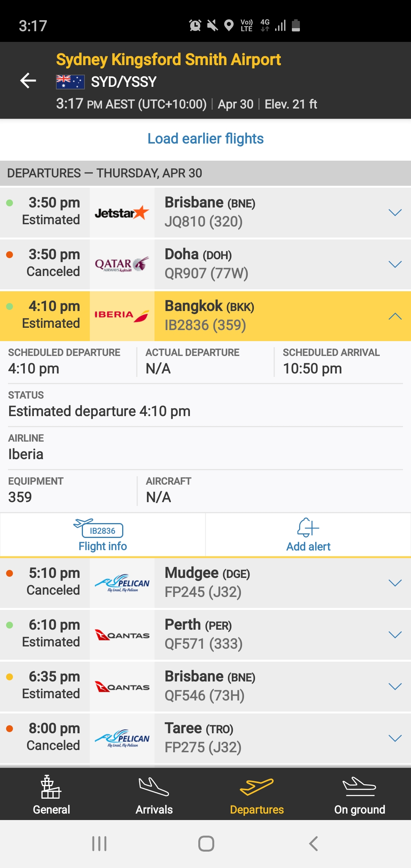Tap the Flight info IB2836 plane icon
This screenshot has width=411, height=868.
pyautogui.click(x=99, y=528)
